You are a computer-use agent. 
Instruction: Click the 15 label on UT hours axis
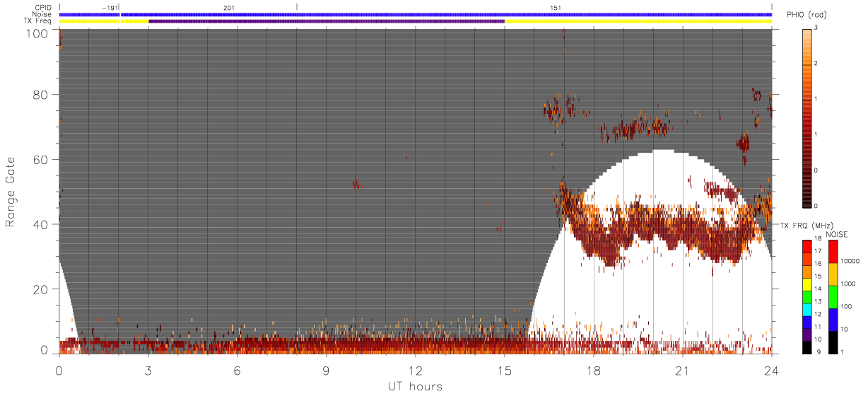coord(505,370)
